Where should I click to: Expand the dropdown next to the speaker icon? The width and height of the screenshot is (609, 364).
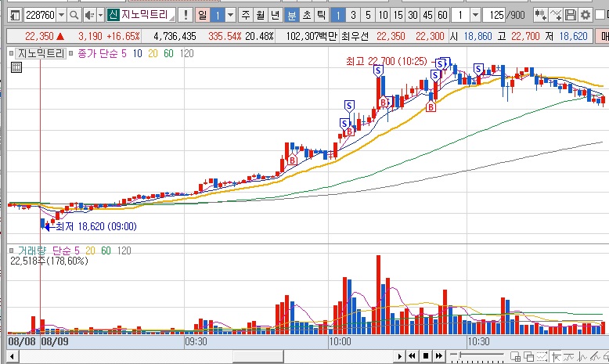(x=99, y=15)
